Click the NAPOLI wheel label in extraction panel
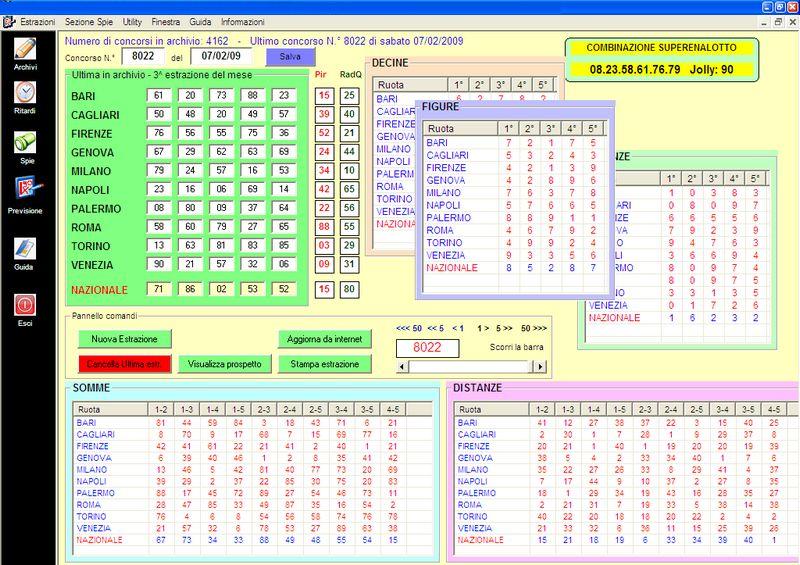The image size is (800, 565). [90, 190]
